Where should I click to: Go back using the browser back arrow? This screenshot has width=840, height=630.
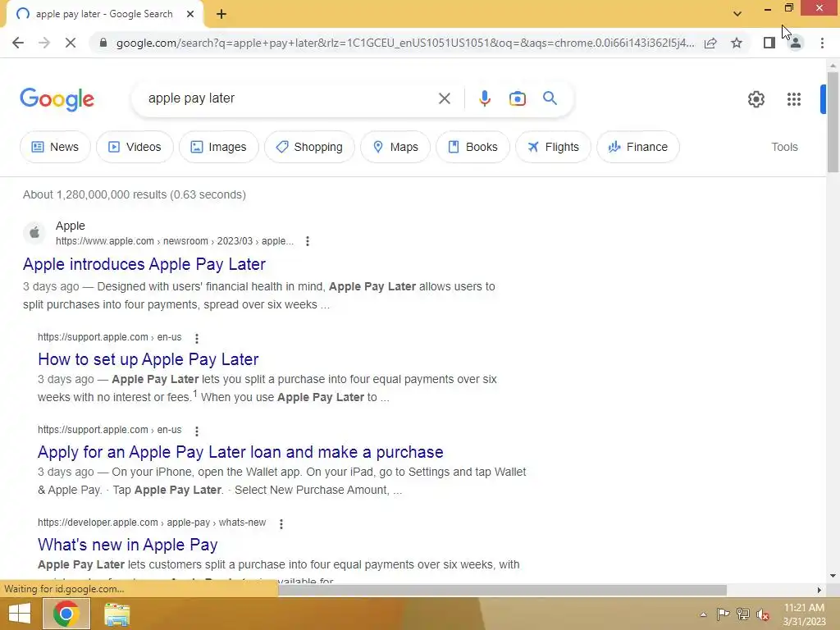coord(18,43)
